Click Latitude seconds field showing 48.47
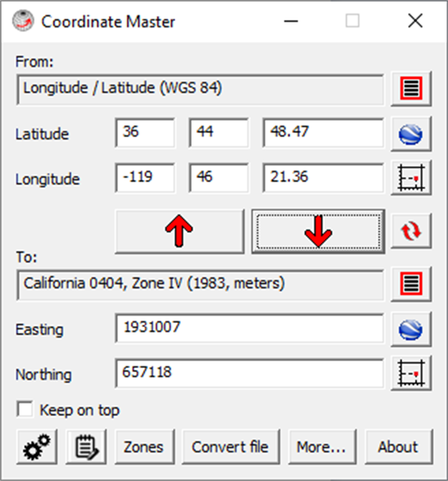448x481 pixels. click(x=323, y=133)
